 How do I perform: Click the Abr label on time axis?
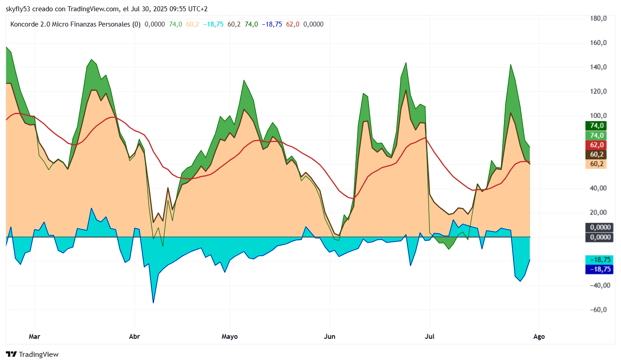click(134, 337)
